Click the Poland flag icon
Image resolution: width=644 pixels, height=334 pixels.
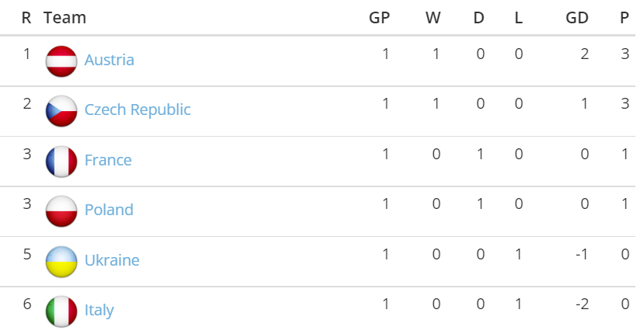click(x=61, y=210)
